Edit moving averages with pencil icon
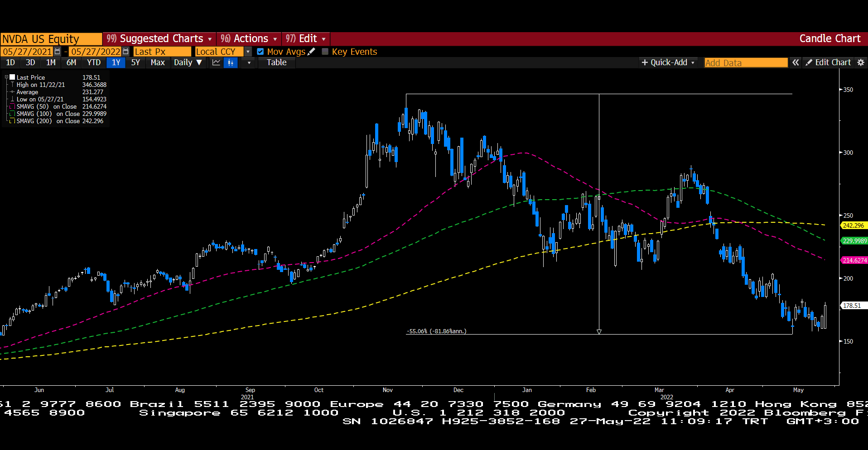 (311, 52)
